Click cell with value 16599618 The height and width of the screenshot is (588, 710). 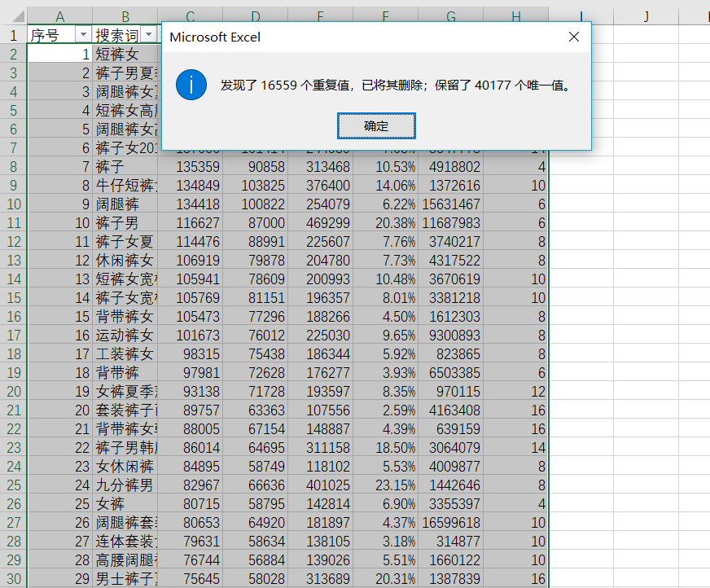click(451, 522)
